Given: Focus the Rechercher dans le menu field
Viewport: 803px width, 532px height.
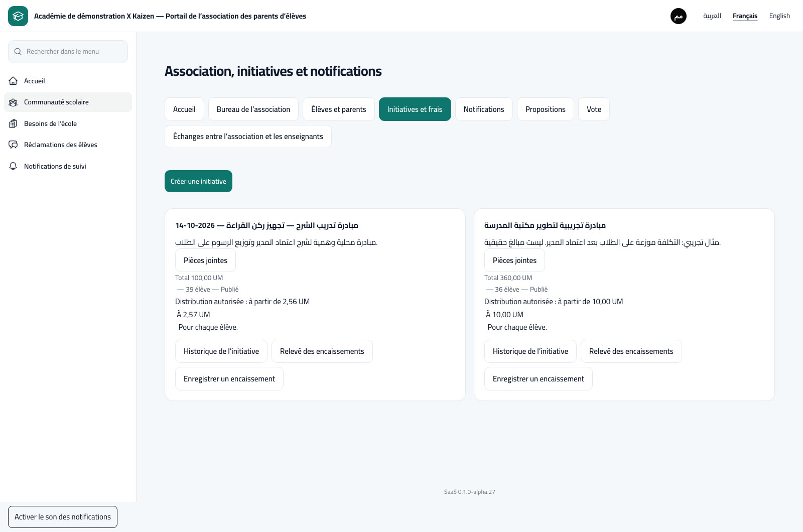Looking at the screenshot, I should pyautogui.click(x=68, y=52).
